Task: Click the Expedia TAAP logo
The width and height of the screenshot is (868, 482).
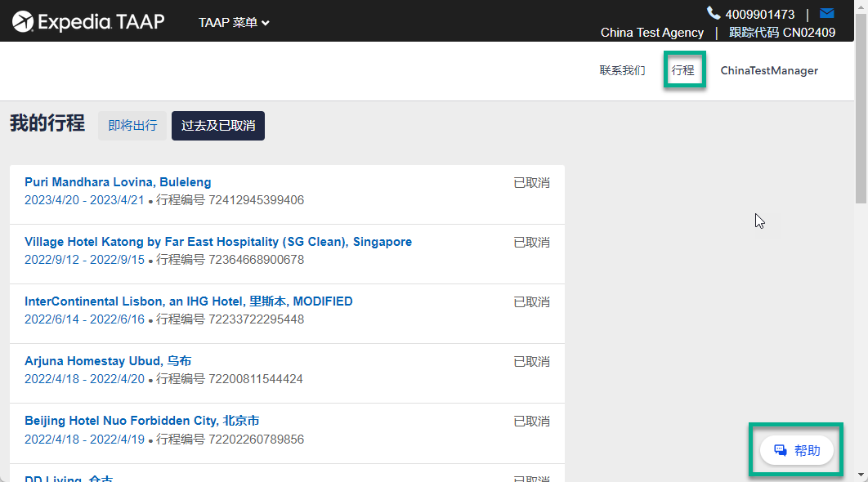Action: [88, 22]
